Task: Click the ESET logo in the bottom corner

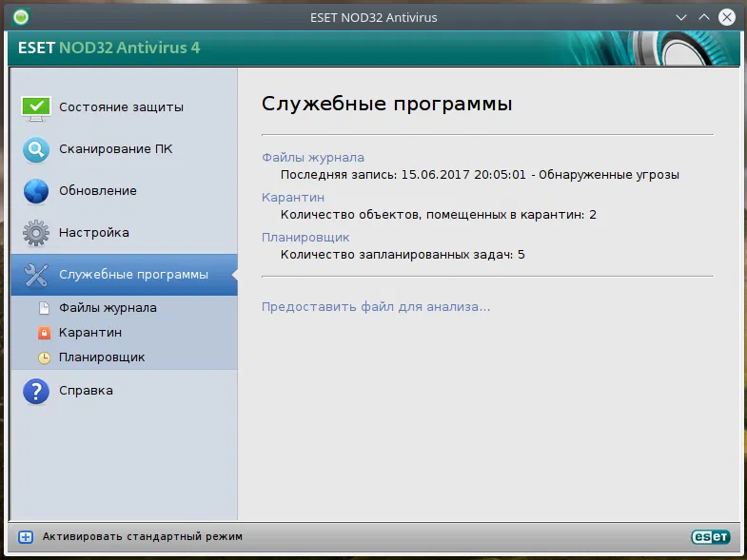Action: [710, 537]
